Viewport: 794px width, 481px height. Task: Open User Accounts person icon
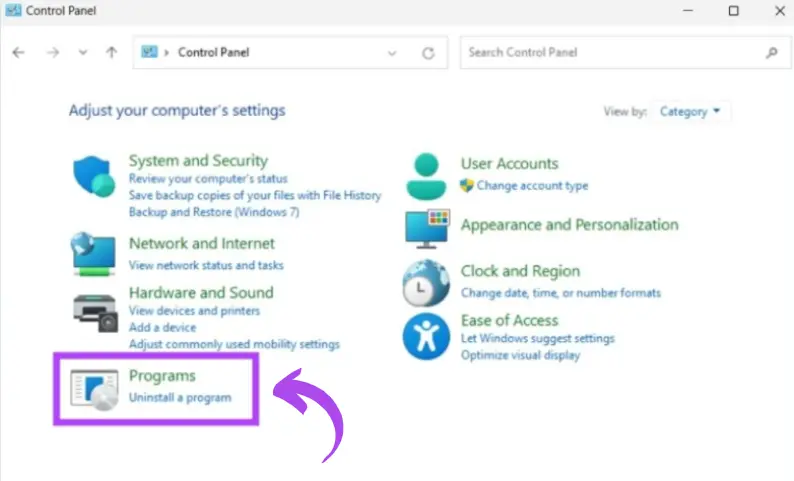[x=426, y=176]
